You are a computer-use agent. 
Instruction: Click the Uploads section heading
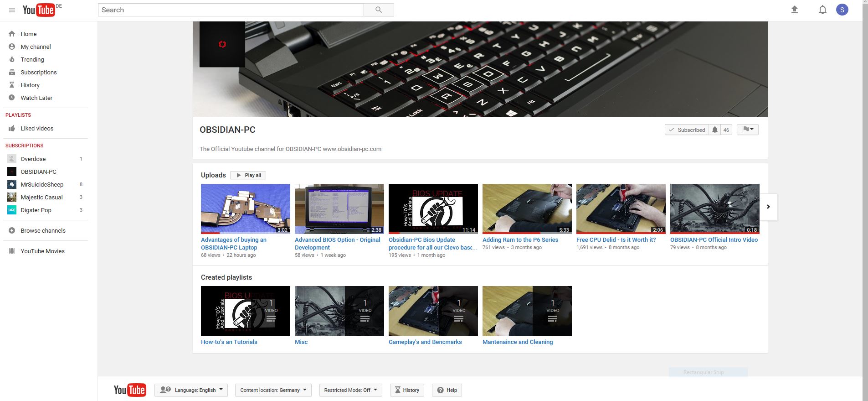click(213, 175)
